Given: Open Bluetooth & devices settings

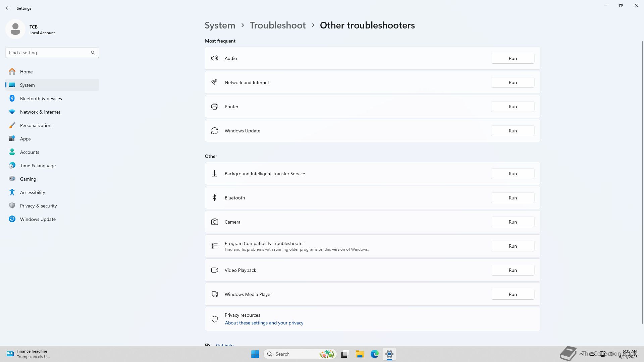Looking at the screenshot, I should [x=41, y=99].
